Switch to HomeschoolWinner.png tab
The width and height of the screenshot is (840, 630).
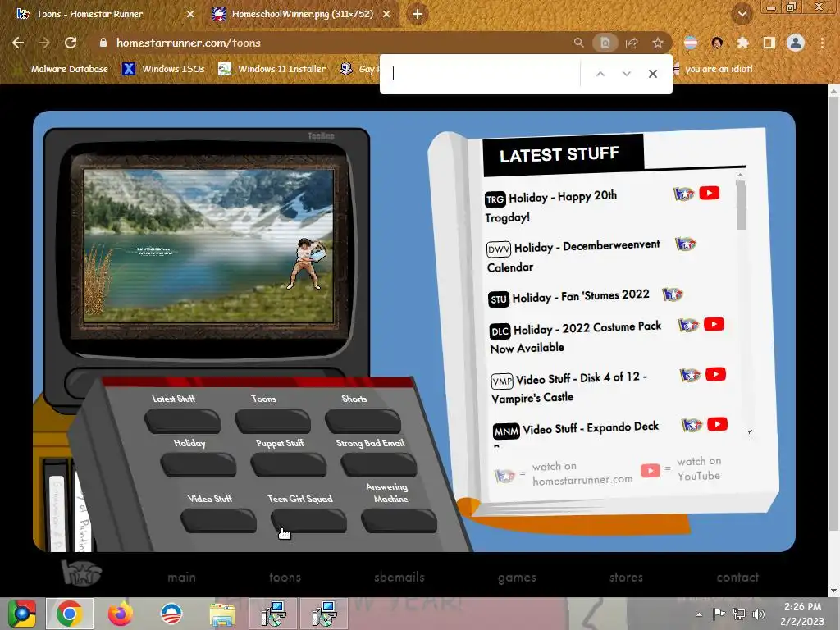coord(302,15)
